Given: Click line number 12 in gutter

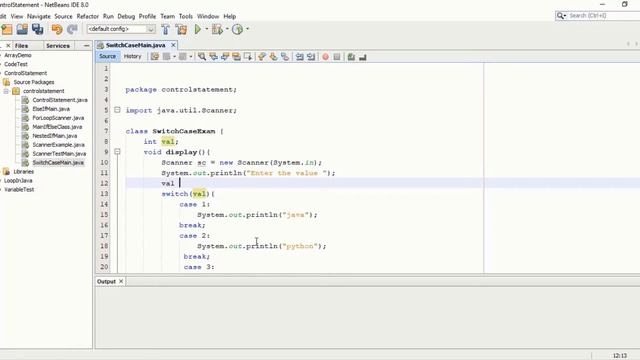Looking at the screenshot, I should 104,183.
